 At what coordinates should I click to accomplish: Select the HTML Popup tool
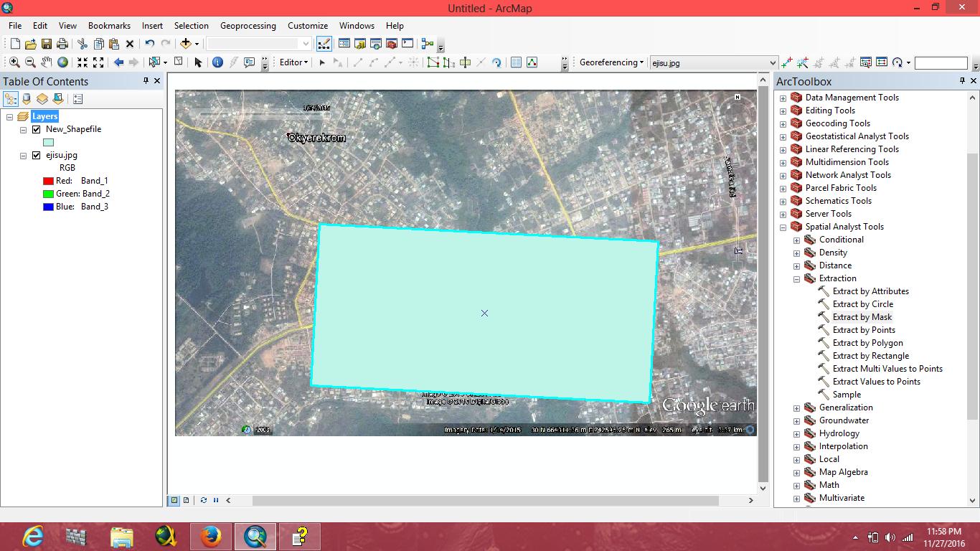pyautogui.click(x=250, y=62)
